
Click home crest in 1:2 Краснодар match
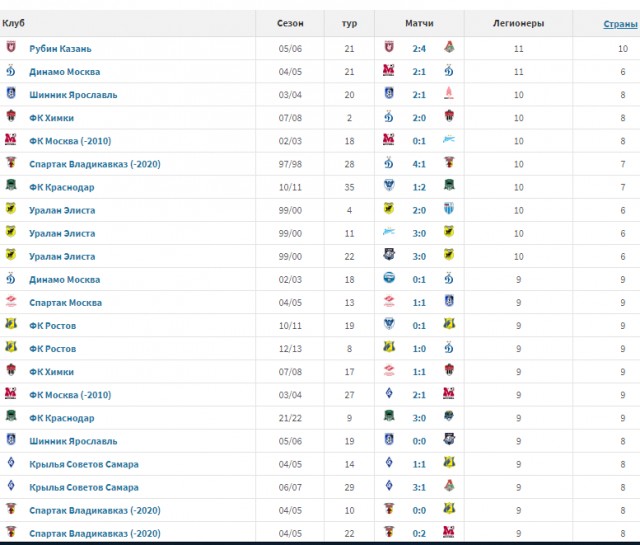389,185
